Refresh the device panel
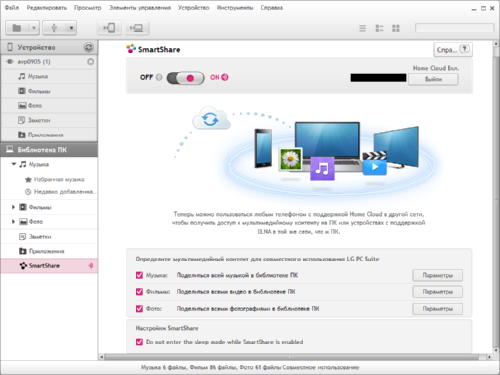500x375 pixels. click(88, 47)
